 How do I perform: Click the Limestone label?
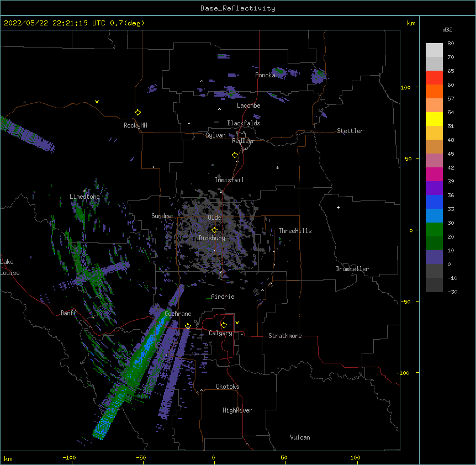pyautogui.click(x=84, y=197)
